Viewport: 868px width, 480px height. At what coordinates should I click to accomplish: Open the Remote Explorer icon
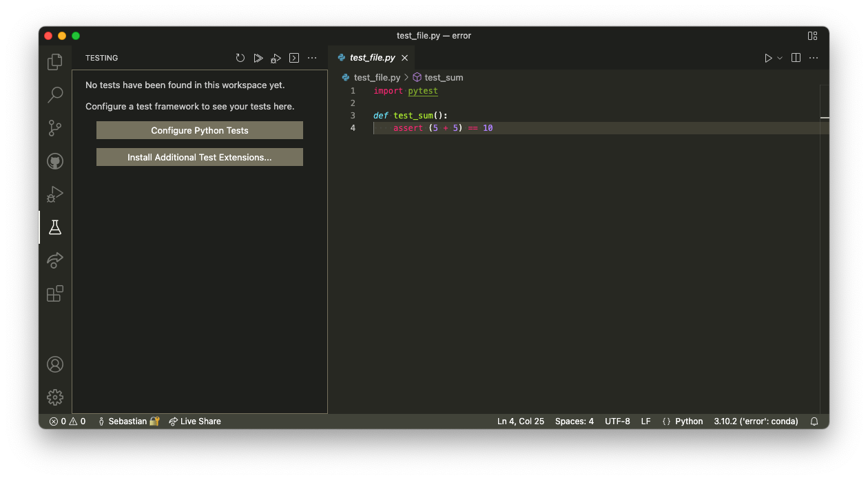[55, 260]
